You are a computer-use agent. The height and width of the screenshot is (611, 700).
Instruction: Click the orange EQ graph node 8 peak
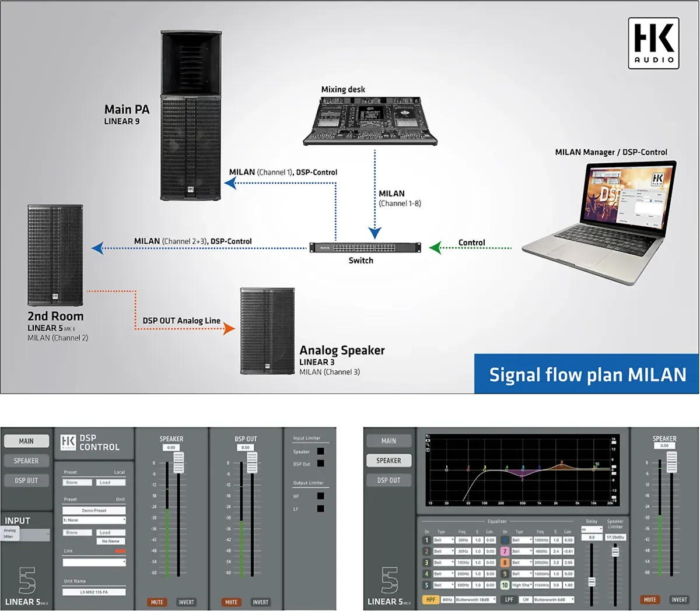click(562, 463)
